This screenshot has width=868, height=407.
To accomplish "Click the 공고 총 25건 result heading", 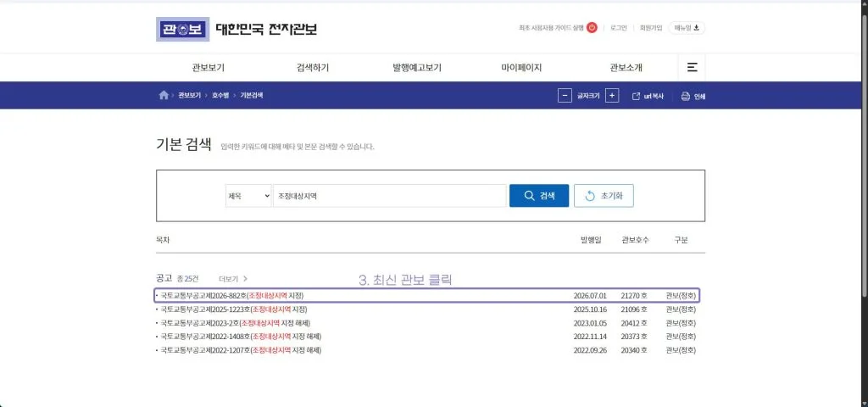I will [x=177, y=278].
